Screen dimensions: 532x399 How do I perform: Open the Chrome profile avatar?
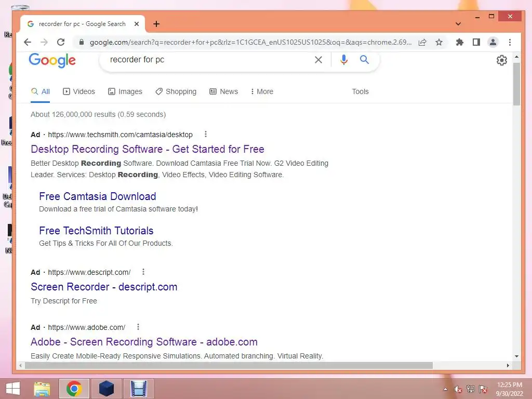tap(493, 42)
